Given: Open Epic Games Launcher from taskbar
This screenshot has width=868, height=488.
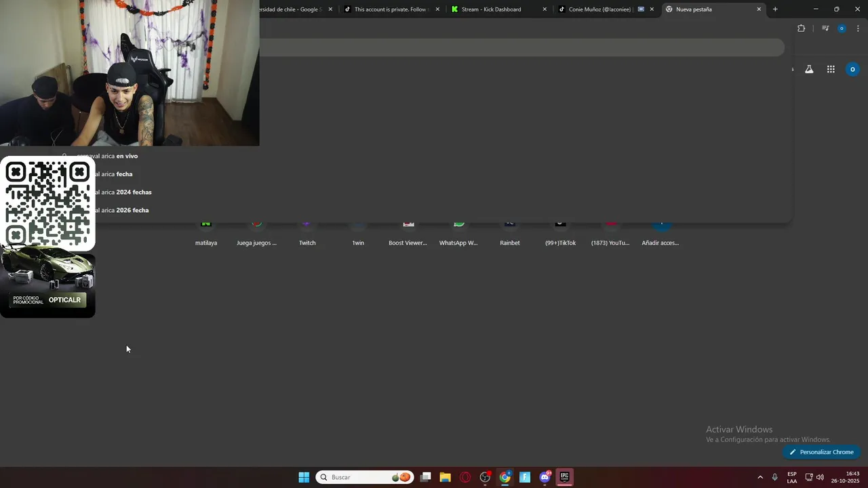Looking at the screenshot, I should pos(564,477).
